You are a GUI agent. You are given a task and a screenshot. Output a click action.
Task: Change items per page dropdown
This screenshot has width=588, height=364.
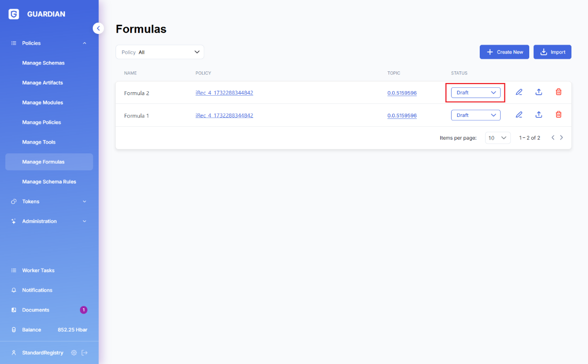[x=498, y=138]
